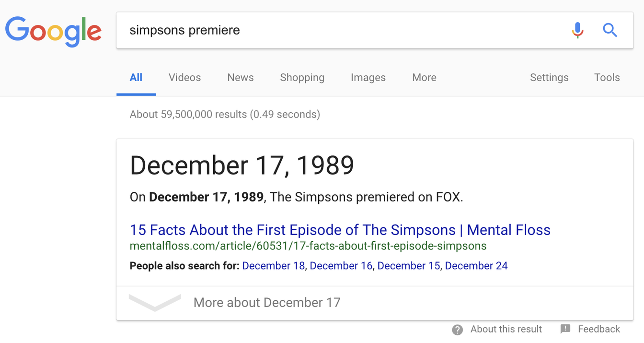Viewport: 644px width, 343px height.
Task: Open the question mark icon near About this result
Action: point(457,330)
